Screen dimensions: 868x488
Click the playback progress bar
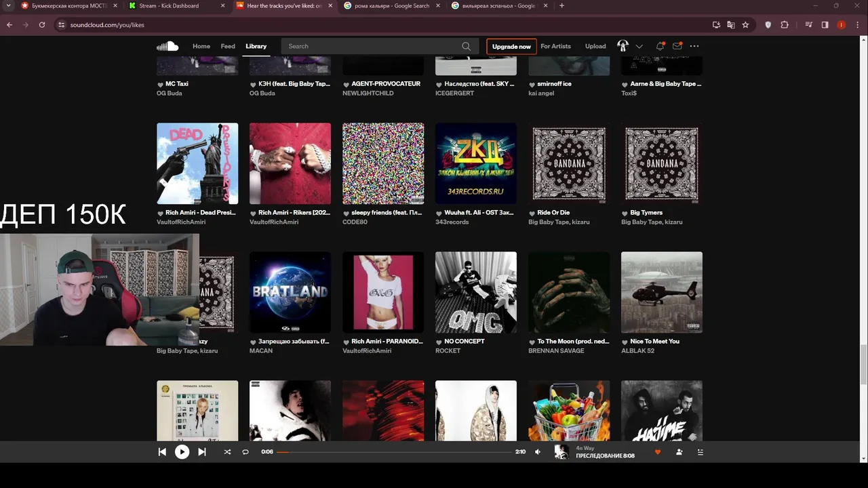394,452
